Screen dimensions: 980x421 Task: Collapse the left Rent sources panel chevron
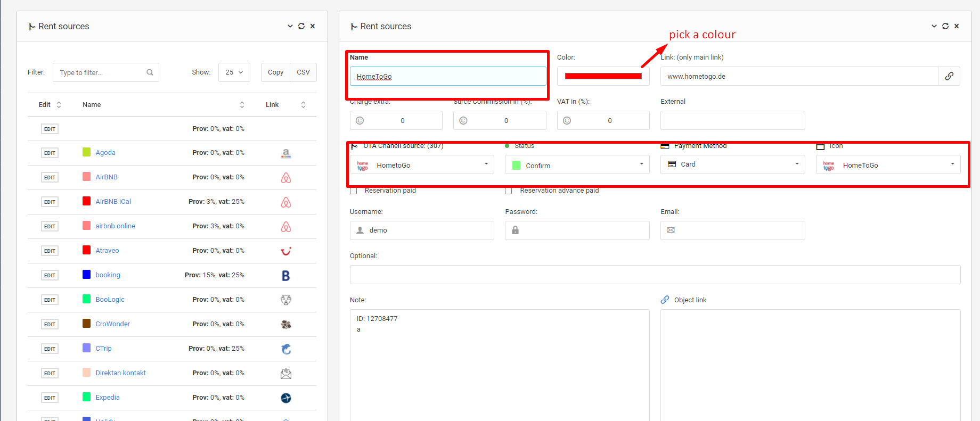290,26
